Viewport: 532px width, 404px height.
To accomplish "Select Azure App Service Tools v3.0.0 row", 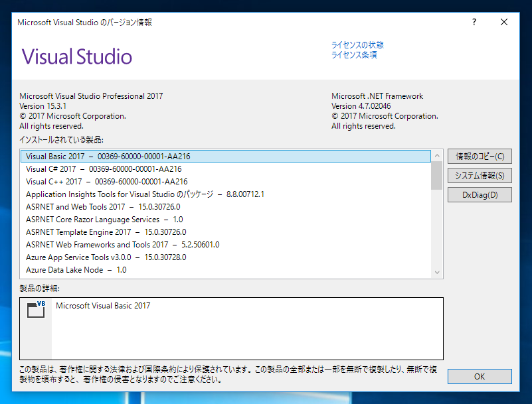I will [x=226, y=257].
